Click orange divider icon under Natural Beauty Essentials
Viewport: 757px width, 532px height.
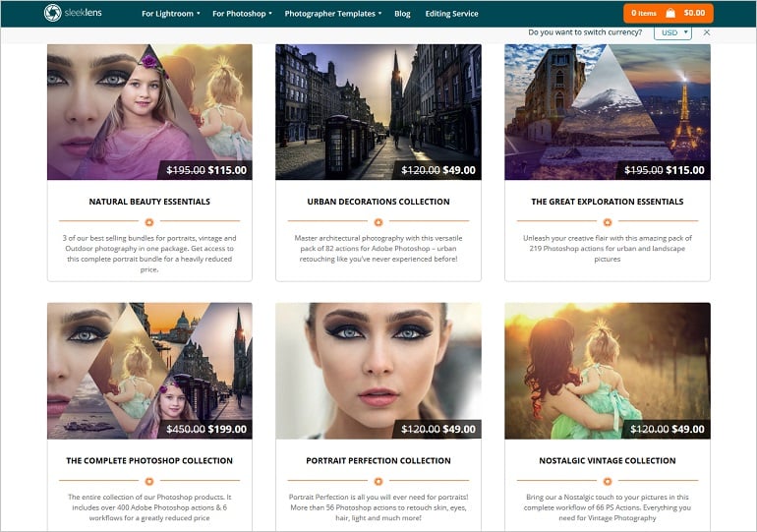149,222
